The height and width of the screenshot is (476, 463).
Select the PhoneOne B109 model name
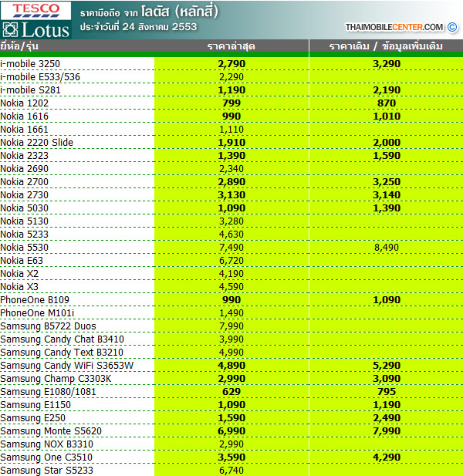(x=35, y=299)
